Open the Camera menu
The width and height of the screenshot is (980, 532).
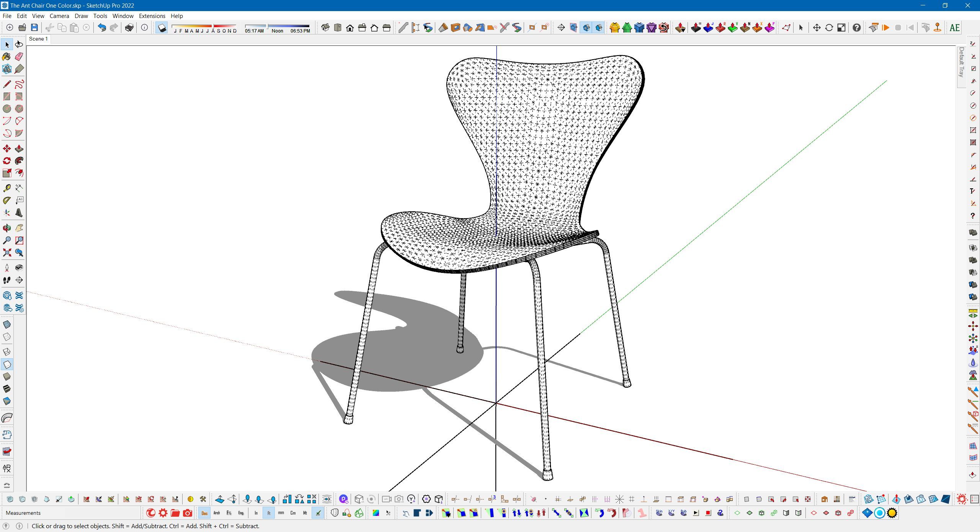tap(59, 16)
